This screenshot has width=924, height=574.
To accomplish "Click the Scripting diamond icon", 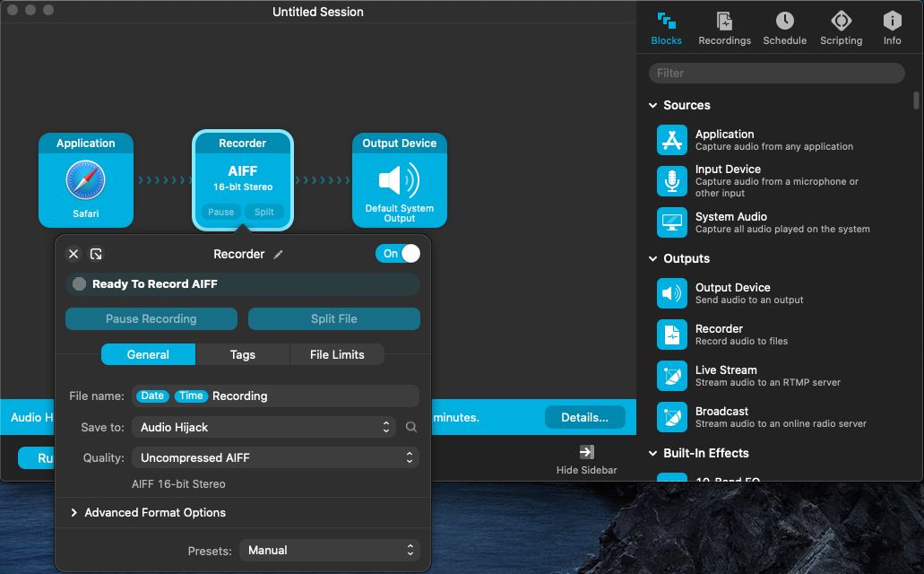I will [841, 22].
